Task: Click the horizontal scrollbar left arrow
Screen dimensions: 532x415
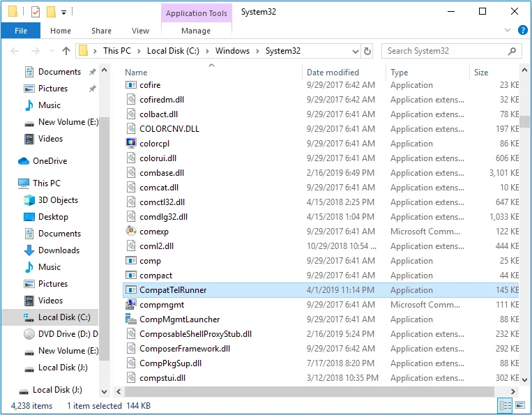Action: coord(119,391)
